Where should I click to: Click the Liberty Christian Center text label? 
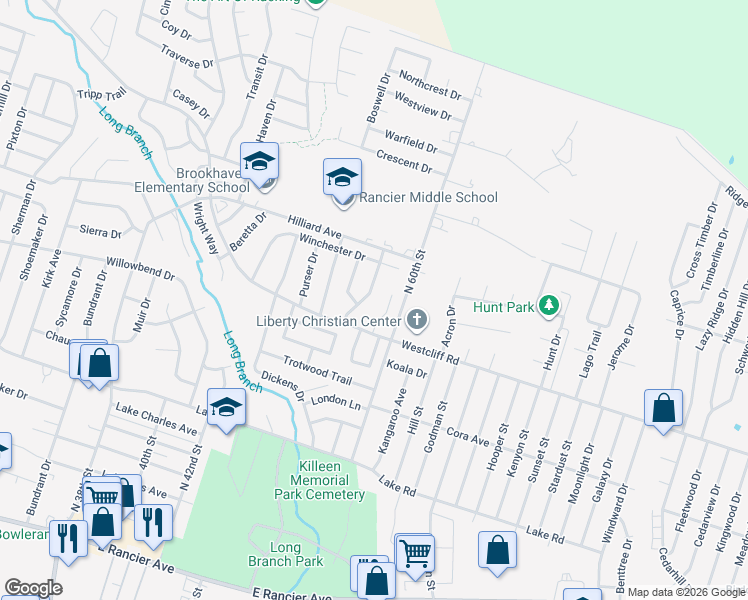[329, 321]
